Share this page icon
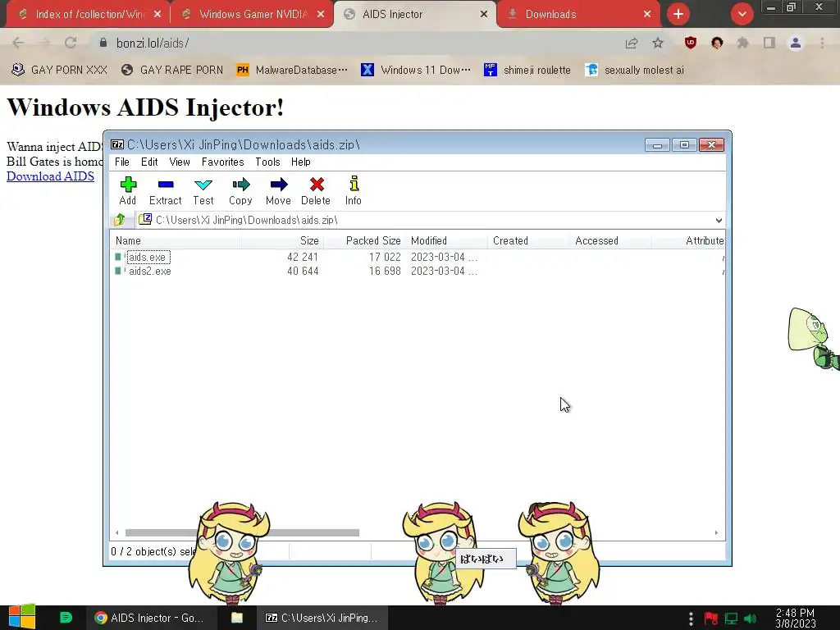This screenshot has height=630, width=840. click(632, 43)
